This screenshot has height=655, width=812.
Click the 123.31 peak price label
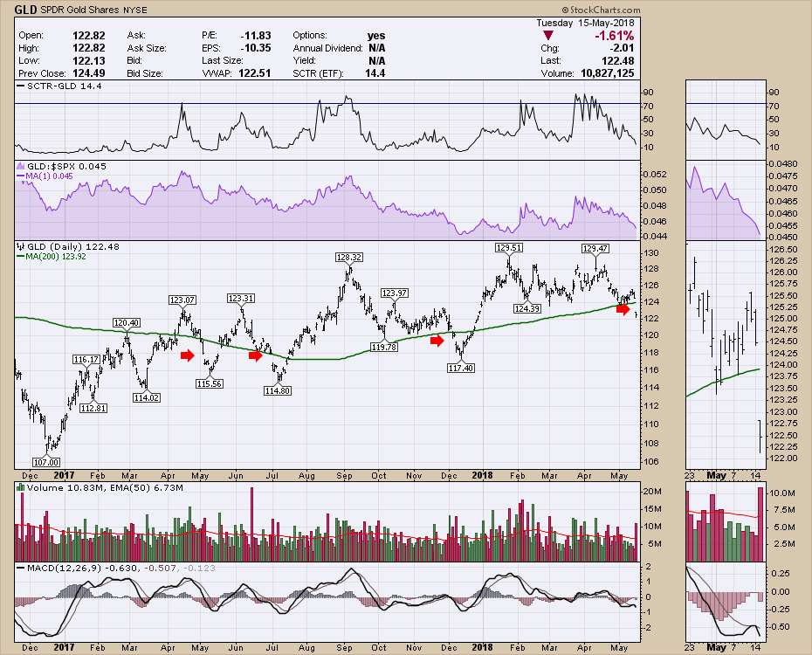[x=241, y=299]
